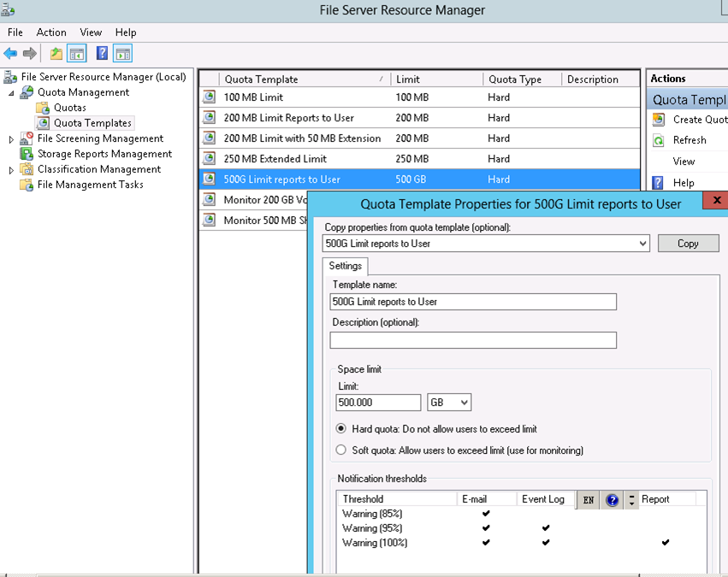The height and width of the screenshot is (577, 728).
Task: Select the Hard quota radio button
Action: click(341, 428)
